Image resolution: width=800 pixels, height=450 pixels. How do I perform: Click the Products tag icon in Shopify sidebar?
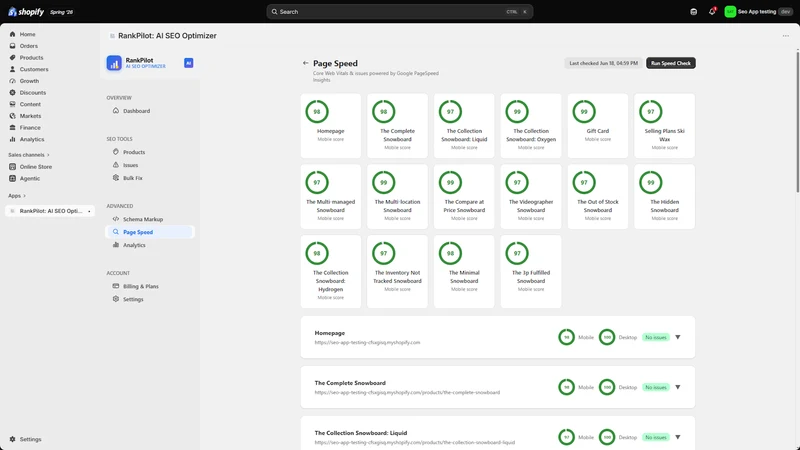pos(12,58)
